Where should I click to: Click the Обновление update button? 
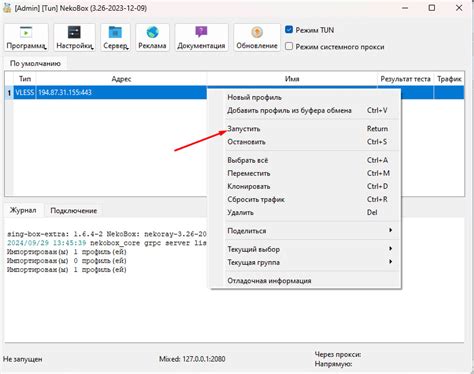tap(257, 37)
